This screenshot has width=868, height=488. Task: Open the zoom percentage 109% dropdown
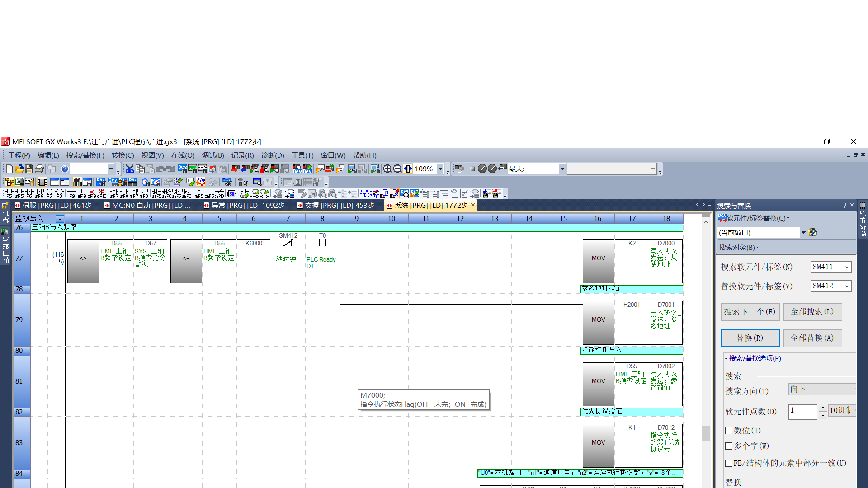[x=440, y=169]
